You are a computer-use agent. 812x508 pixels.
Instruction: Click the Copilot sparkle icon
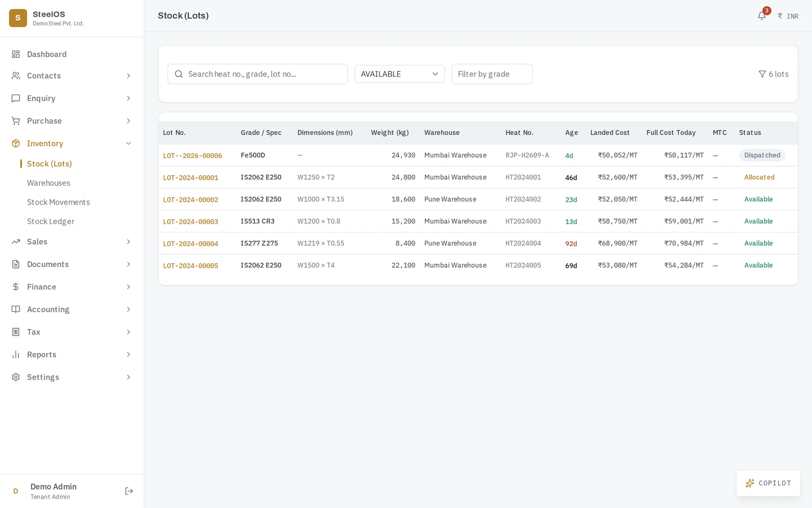click(750, 483)
